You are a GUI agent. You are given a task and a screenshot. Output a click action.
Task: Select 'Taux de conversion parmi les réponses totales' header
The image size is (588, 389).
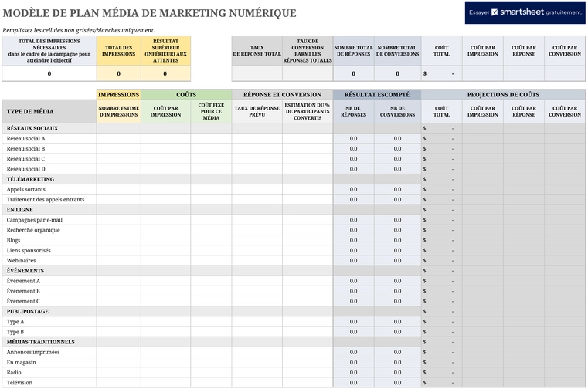(x=308, y=51)
